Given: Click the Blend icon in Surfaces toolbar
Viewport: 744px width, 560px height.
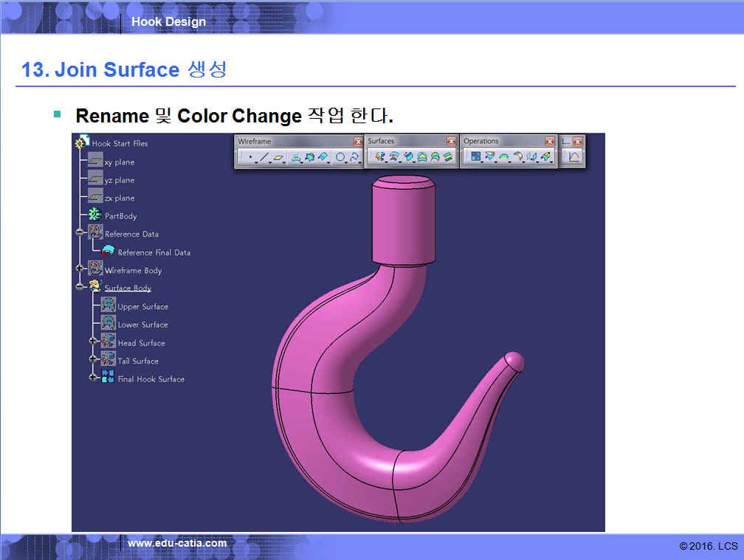Looking at the screenshot, I should 447,157.
